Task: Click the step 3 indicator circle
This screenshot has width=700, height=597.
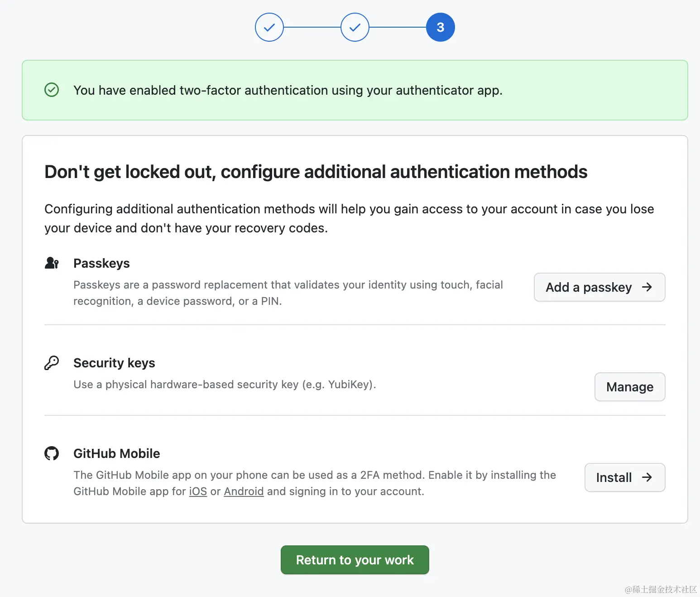Action: coord(441,27)
